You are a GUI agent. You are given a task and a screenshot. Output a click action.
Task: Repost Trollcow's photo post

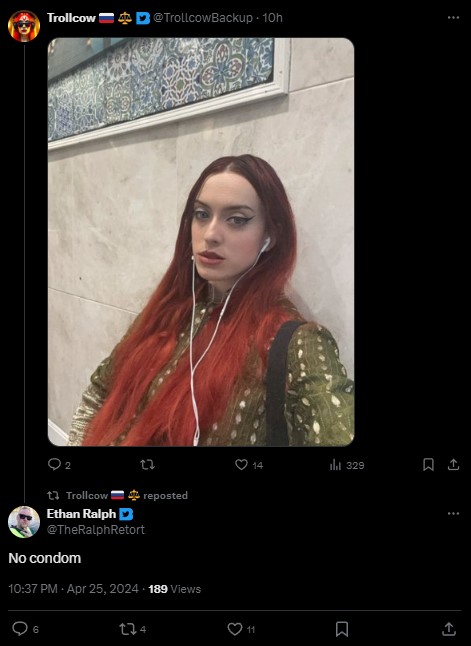pyautogui.click(x=147, y=465)
